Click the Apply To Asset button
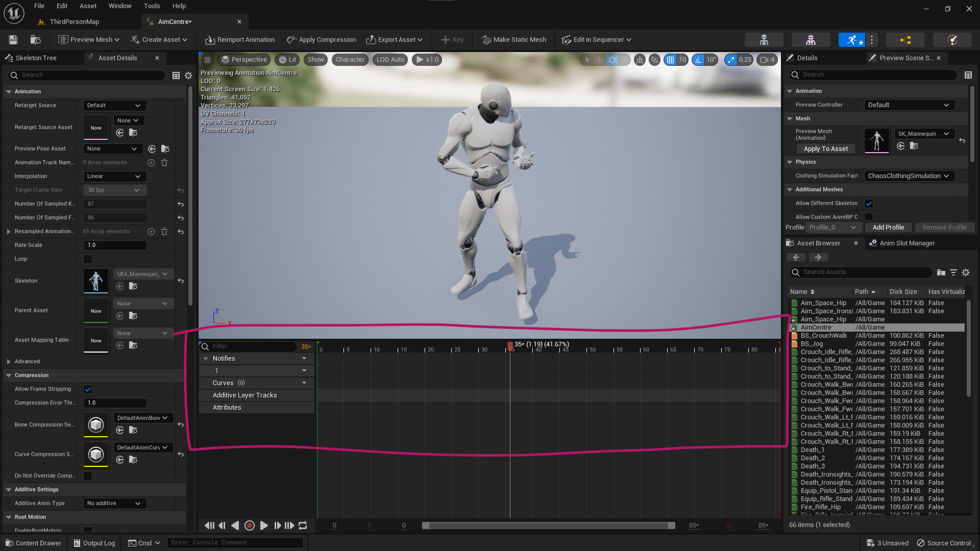980x551 pixels. click(825, 149)
